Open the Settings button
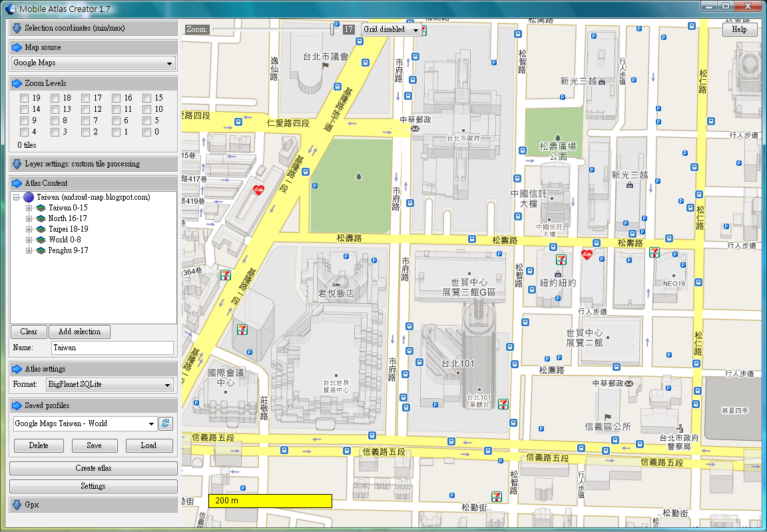 coord(93,486)
